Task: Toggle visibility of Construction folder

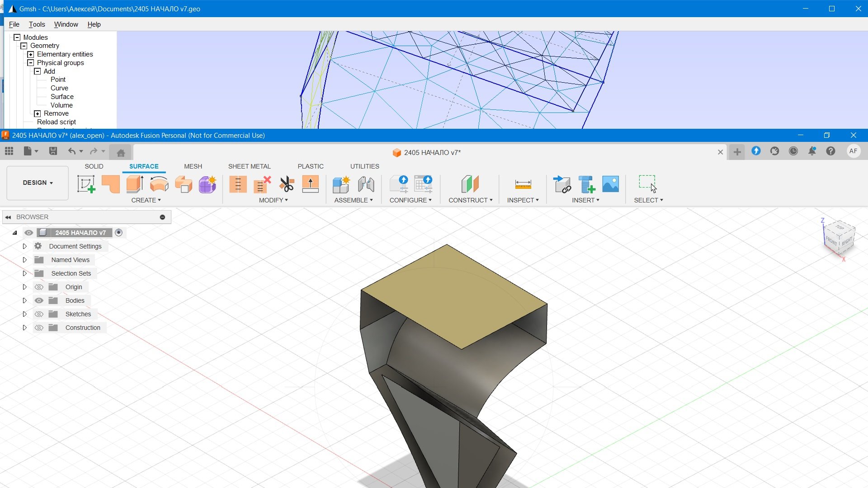Action: pyautogui.click(x=39, y=328)
